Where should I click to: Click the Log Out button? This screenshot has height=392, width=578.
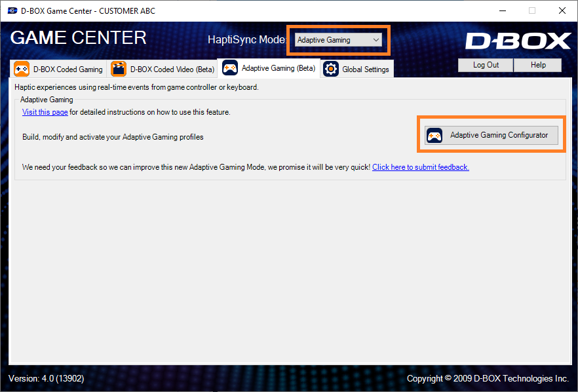point(485,65)
